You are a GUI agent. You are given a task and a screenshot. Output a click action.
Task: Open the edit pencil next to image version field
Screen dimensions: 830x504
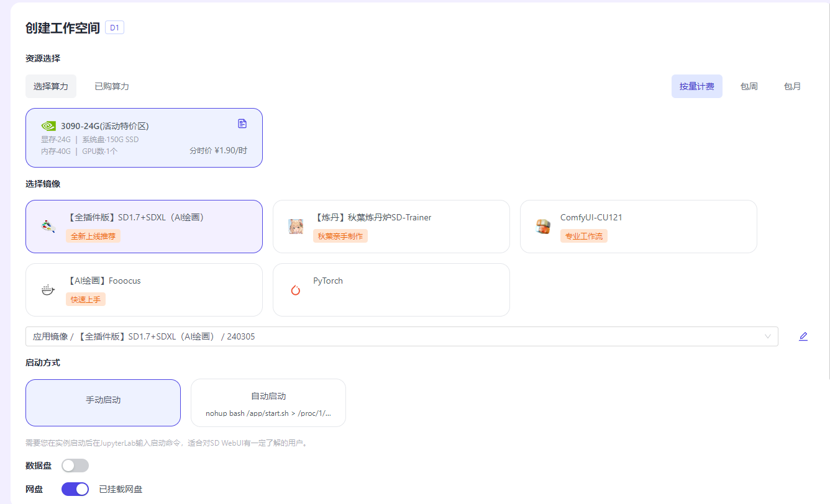(803, 336)
